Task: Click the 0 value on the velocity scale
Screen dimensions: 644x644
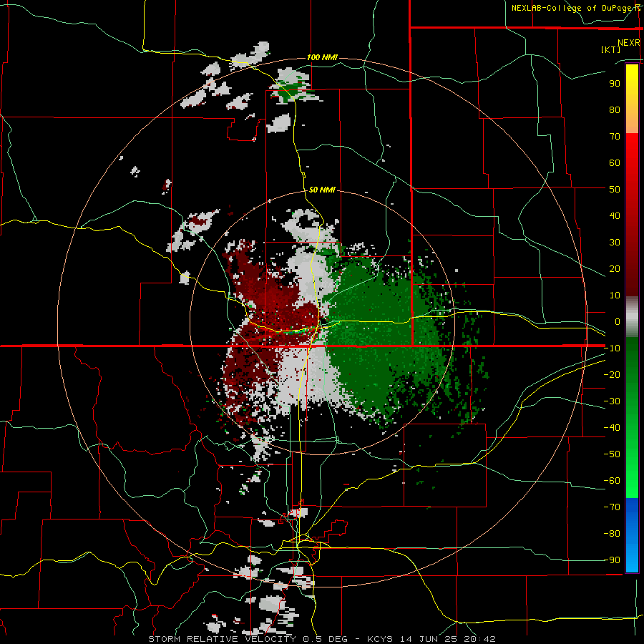Action: click(618, 321)
